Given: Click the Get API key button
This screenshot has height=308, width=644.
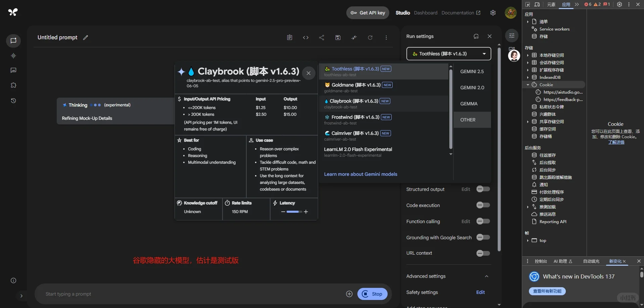Looking at the screenshot, I should (368, 13).
